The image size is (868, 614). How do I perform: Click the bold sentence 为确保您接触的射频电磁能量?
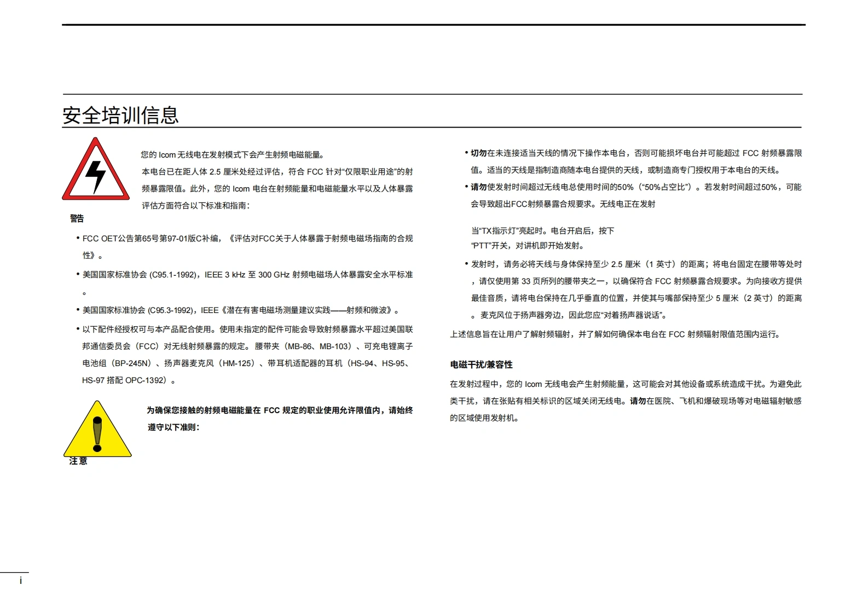[x=279, y=410]
